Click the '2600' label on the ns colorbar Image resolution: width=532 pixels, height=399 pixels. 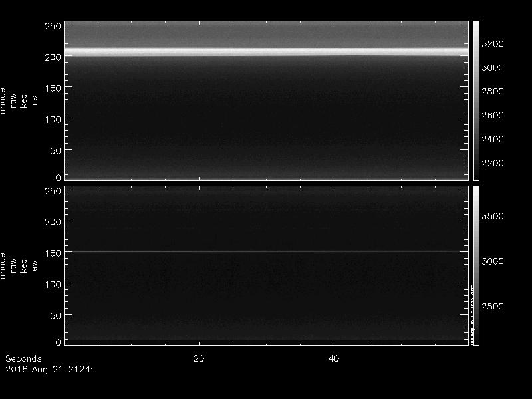click(493, 115)
